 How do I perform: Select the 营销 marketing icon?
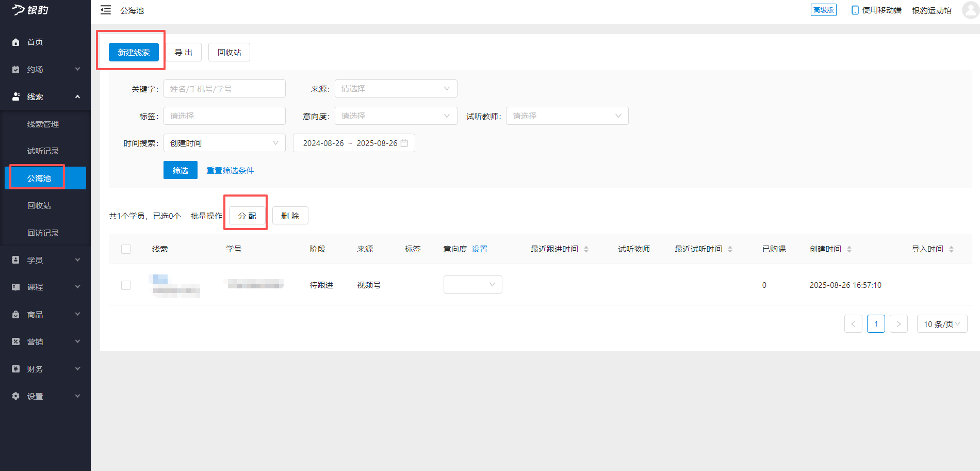tap(15, 341)
